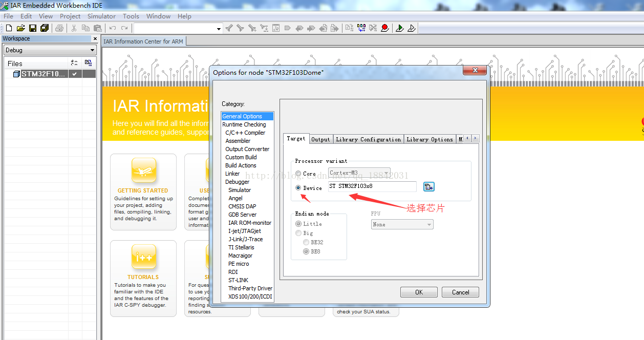Screen dimensions: 644x340
Task: Open the File menu
Action: pos(8,16)
